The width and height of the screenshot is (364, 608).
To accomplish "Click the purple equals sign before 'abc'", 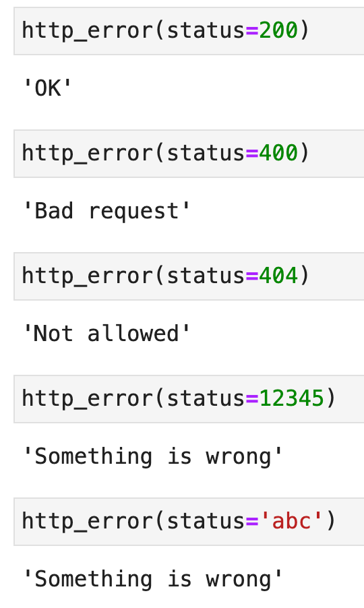I will point(251,522).
